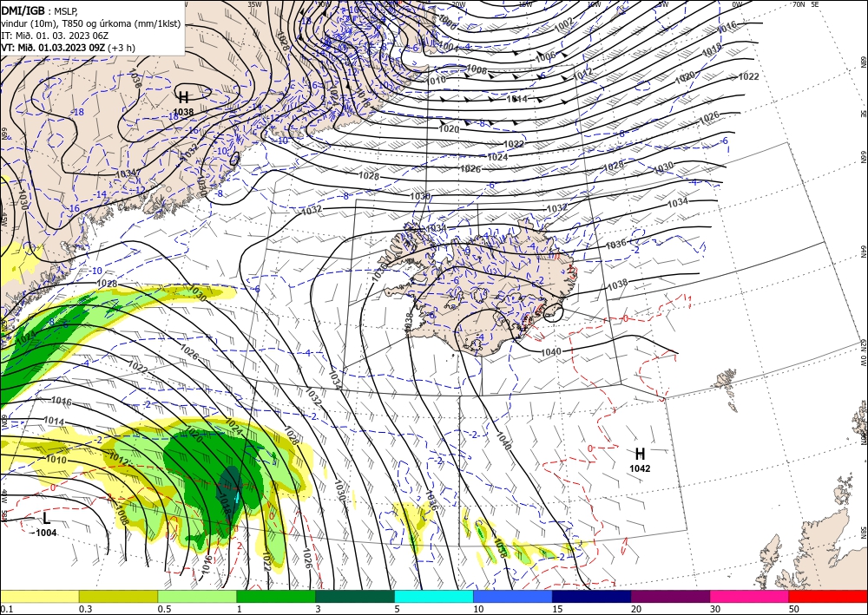Click the 'VT: Mið. 01.03.2023 09Z (+3 h)' line
Viewport: 868px width, 615px height.
(x=68, y=48)
